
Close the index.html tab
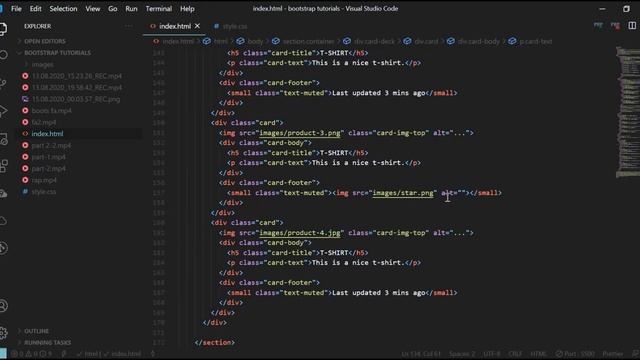point(198,26)
